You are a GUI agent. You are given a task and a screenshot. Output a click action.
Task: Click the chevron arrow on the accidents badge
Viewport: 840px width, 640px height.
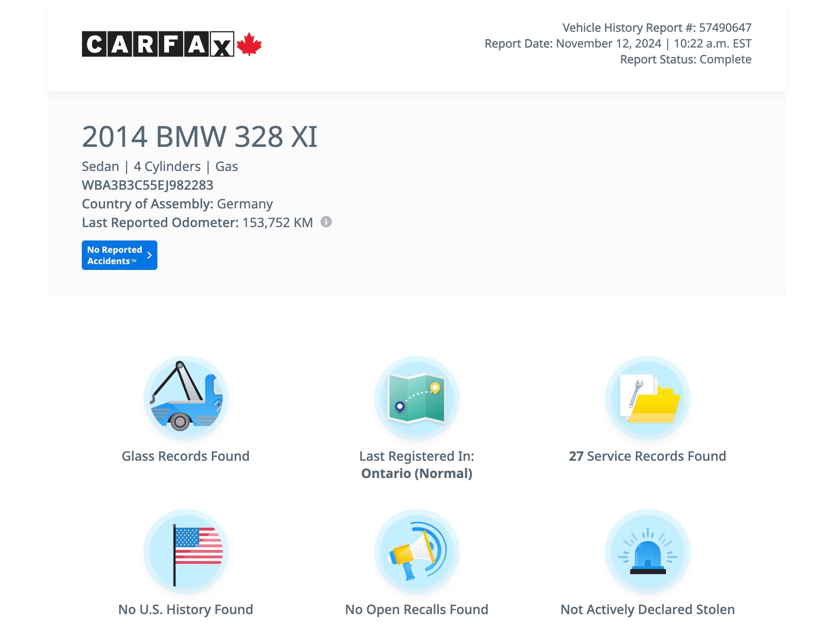[x=149, y=255]
